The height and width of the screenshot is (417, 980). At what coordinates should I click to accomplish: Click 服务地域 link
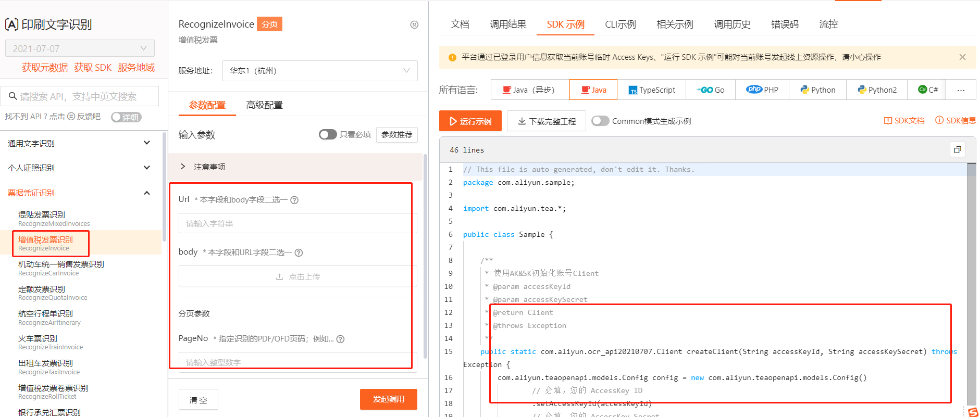point(136,68)
